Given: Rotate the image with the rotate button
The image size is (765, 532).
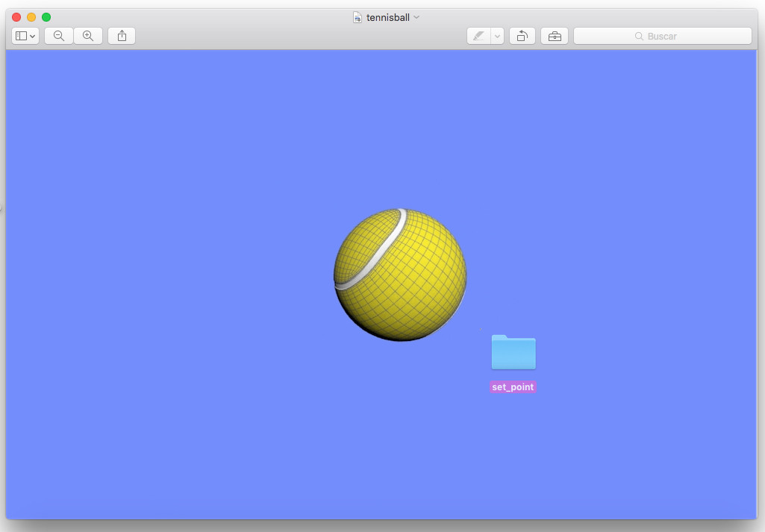Looking at the screenshot, I should (522, 36).
